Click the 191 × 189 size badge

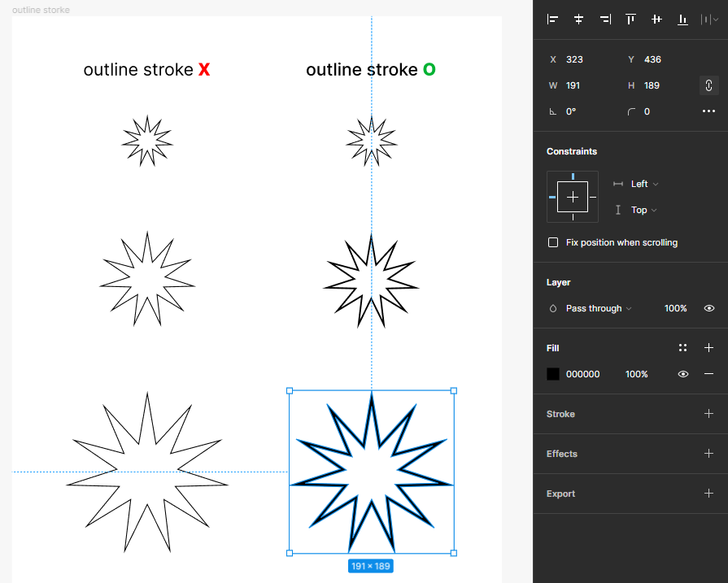click(x=370, y=566)
